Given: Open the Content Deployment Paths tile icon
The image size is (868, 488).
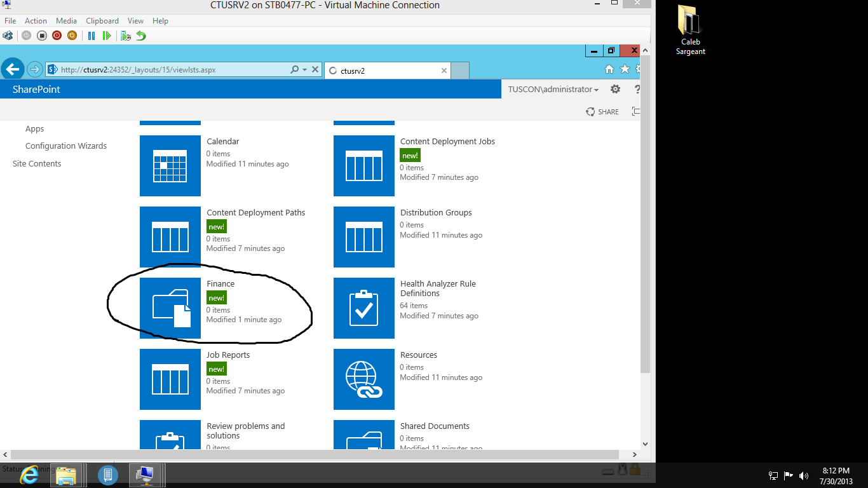Looking at the screenshot, I should click(170, 237).
